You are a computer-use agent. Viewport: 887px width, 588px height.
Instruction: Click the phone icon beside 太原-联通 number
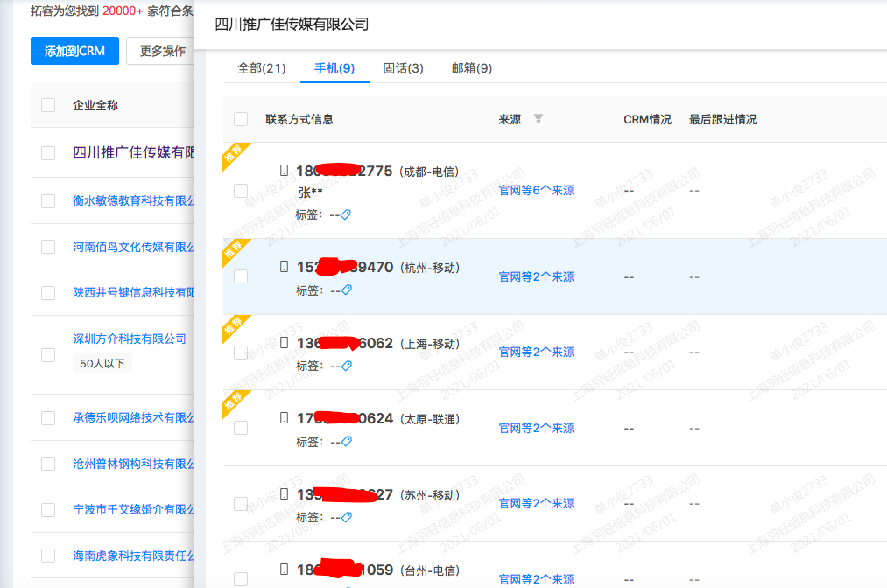click(x=285, y=418)
